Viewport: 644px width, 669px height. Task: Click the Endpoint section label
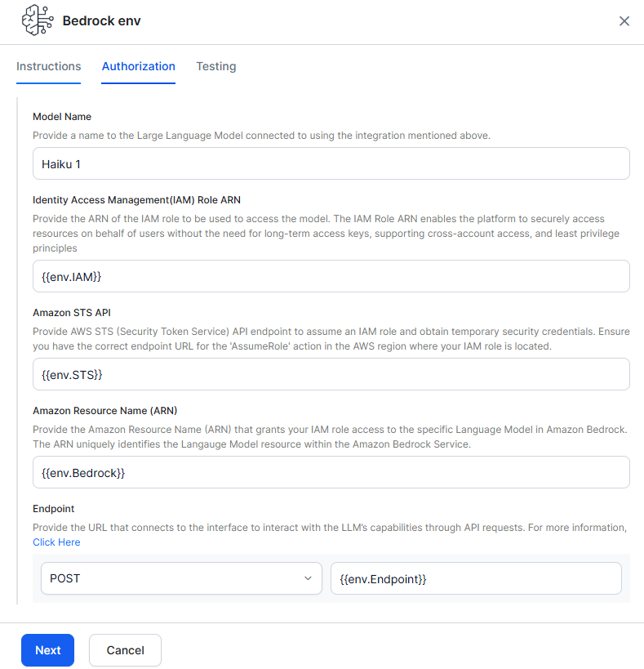(54, 508)
